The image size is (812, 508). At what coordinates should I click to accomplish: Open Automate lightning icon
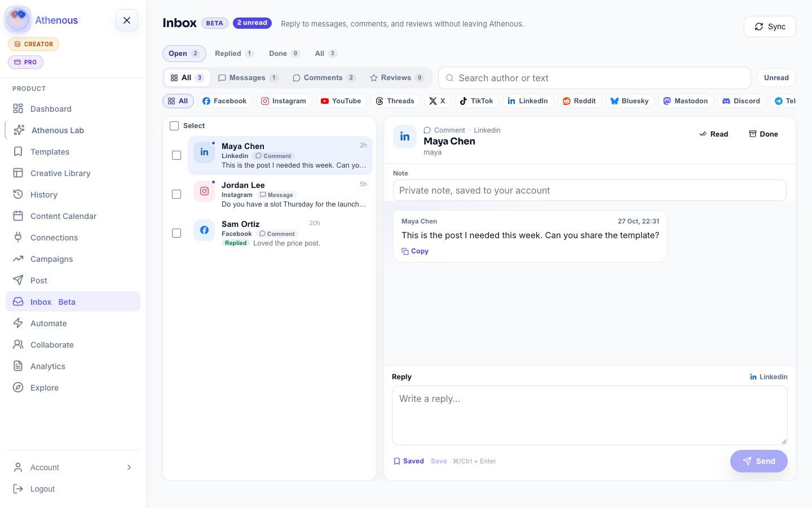pos(18,323)
